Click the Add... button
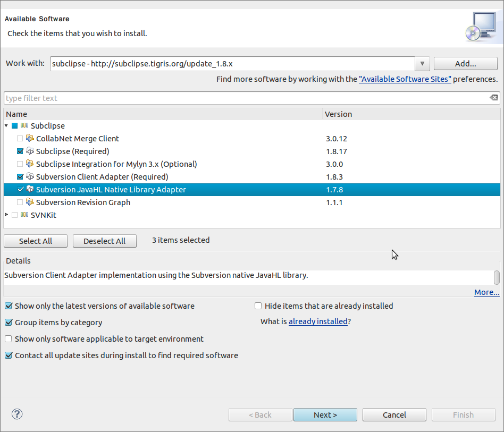The height and width of the screenshot is (432, 504). click(x=465, y=64)
